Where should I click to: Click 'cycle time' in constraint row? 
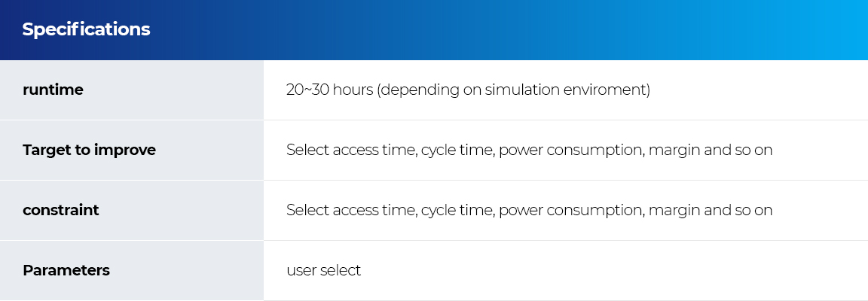click(x=457, y=210)
